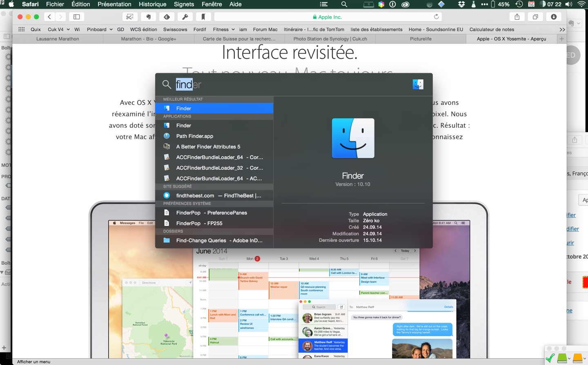Image resolution: width=588 pixels, height=365 pixels.
Task: Click the small Finder icon in search bar
Action: tap(418, 84)
